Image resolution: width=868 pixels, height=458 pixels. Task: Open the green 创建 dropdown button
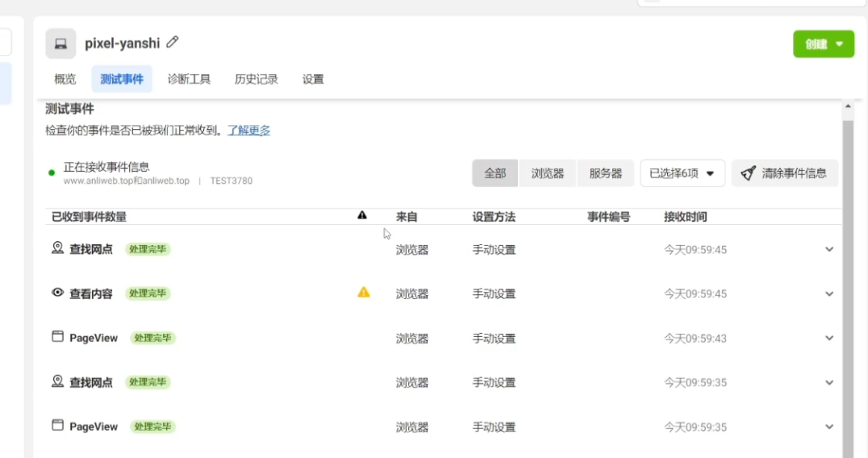pos(824,44)
